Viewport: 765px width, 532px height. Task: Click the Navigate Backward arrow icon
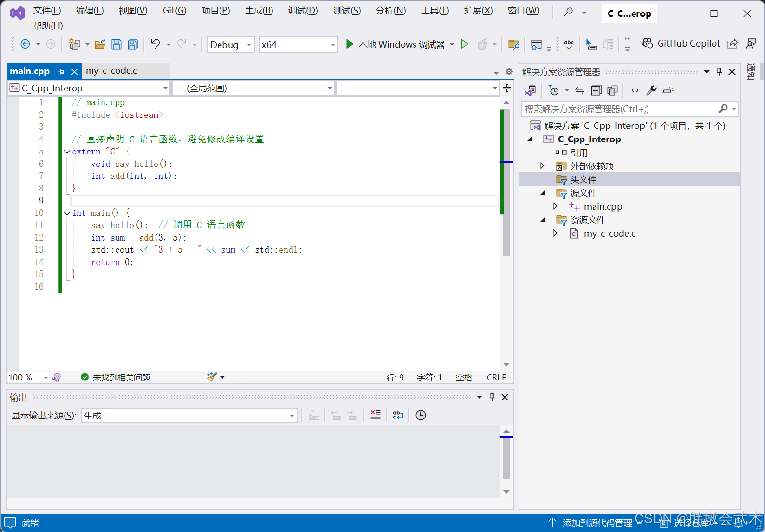[26, 45]
